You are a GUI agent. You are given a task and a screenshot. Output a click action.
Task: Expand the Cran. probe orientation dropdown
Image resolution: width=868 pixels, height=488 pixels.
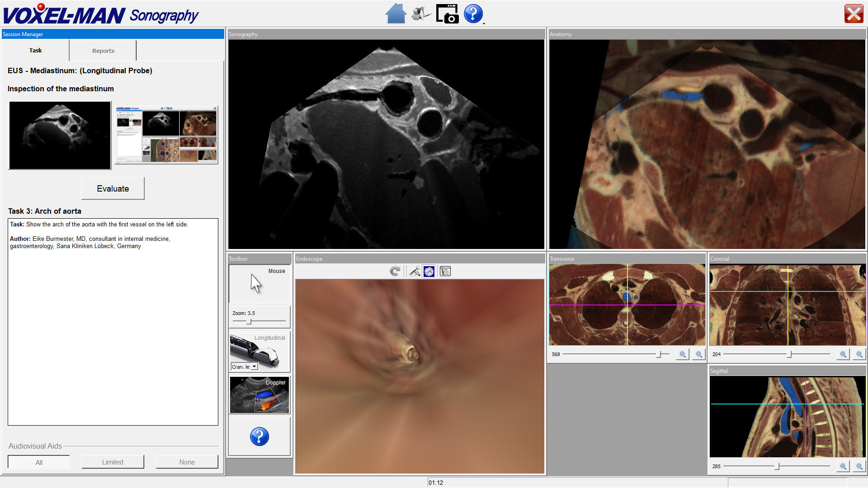(255, 366)
